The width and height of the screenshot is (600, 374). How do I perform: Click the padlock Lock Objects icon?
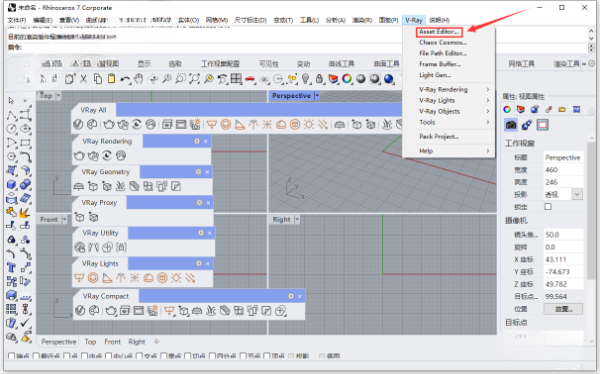(x=319, y=79)
